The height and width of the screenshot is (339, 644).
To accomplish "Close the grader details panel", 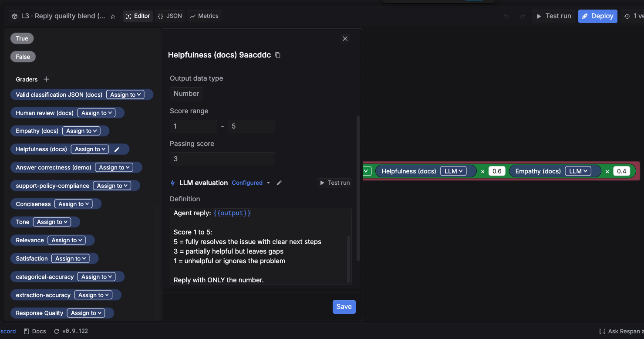I will click(x=345, y=39).
